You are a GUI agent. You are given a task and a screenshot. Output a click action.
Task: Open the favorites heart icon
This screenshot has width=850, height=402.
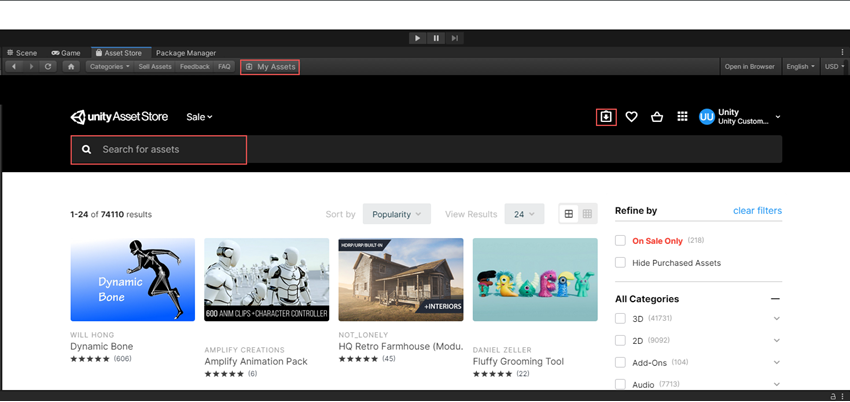[x=632, y=116]
